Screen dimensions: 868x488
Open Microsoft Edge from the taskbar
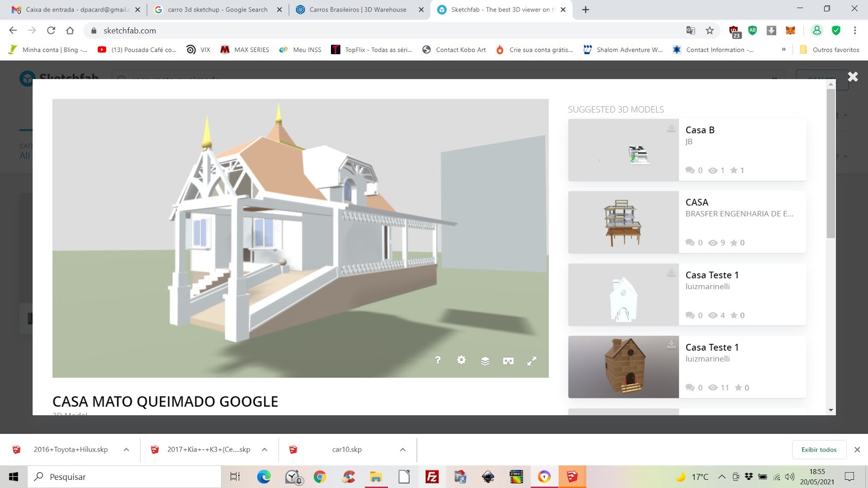(x=264, y=477)
